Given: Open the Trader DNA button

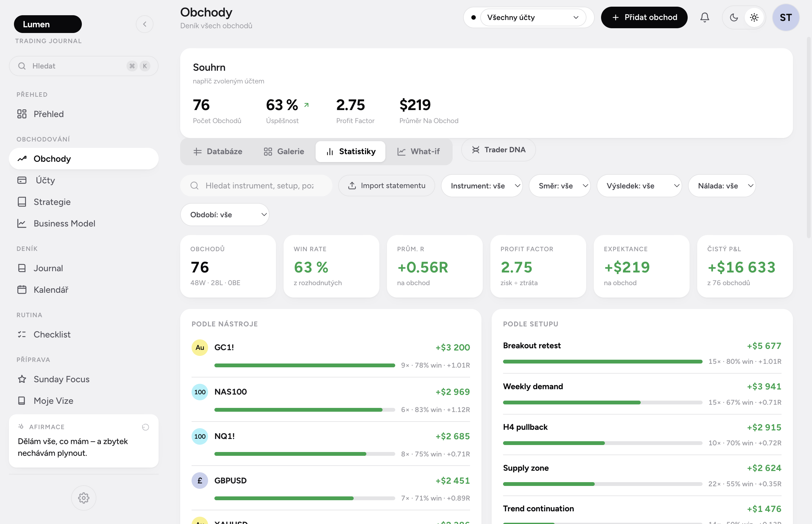Looking at the screenshot, I should [x=498, y=150].
